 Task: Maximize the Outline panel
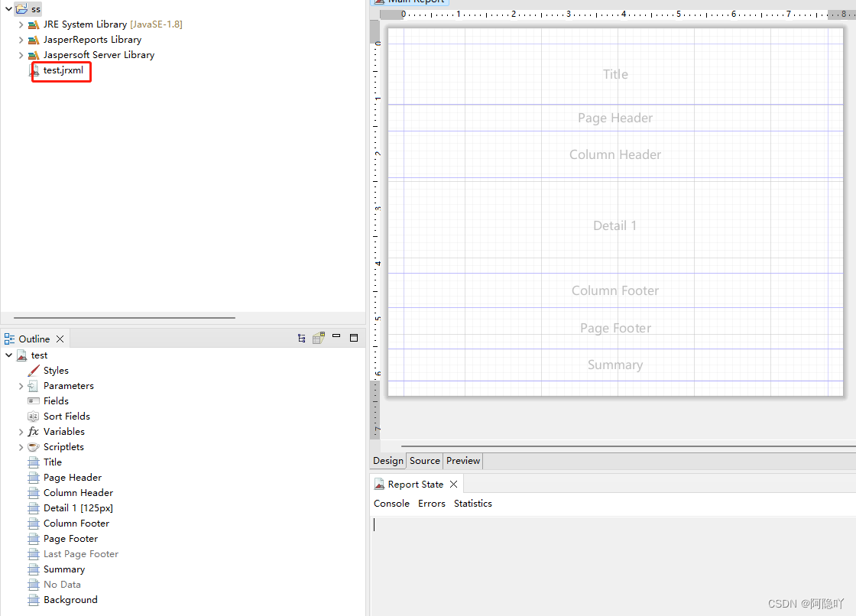point(354,338)
